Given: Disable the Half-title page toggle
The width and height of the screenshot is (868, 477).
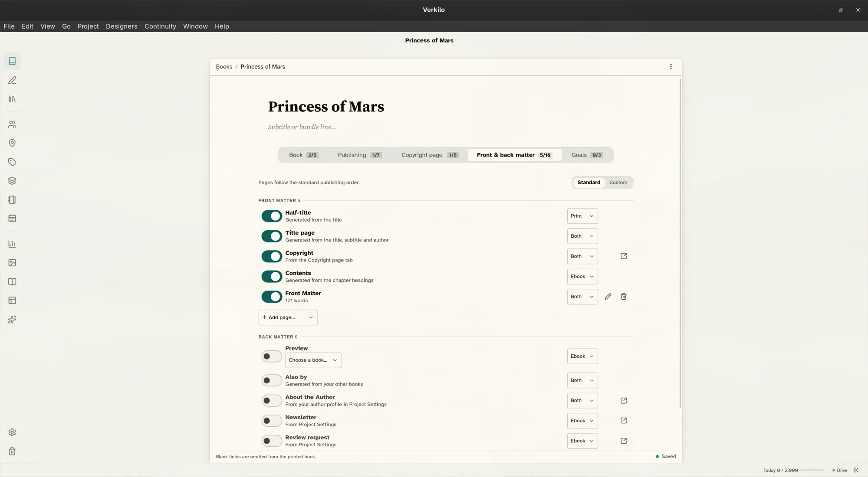Looking at the screenshot, I should point(272,216).
